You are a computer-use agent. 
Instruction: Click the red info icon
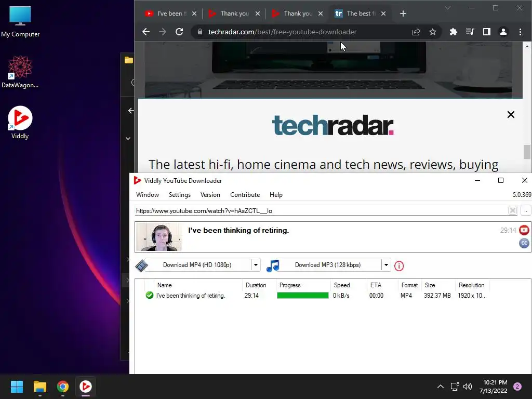click(x=399, y=266)
